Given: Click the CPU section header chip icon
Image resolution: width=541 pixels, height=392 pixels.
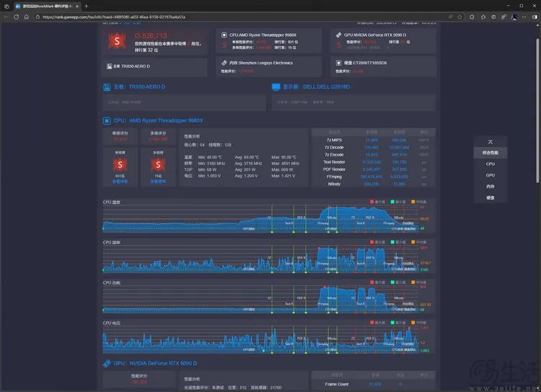Looking at the screenshot, I should point(107,120).
